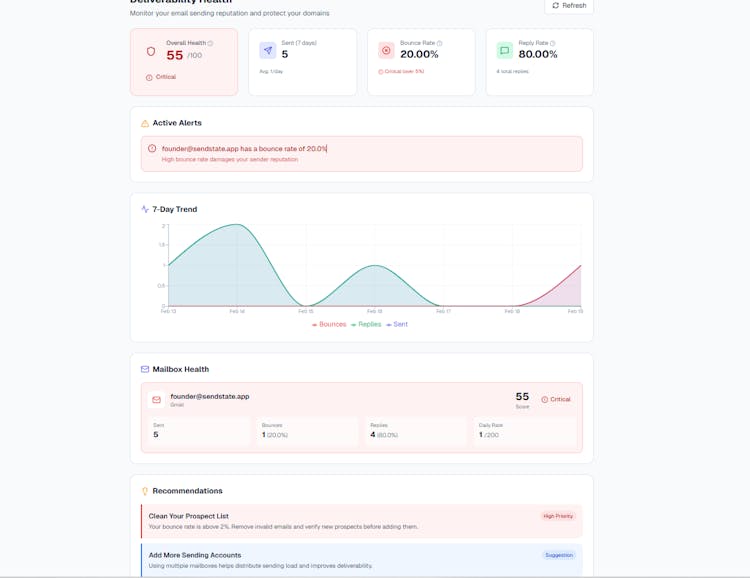Click the info icon beside Reply Rate
Viewport: 750px width, 578px height.
pyautogui.click(x=553, y=43)
